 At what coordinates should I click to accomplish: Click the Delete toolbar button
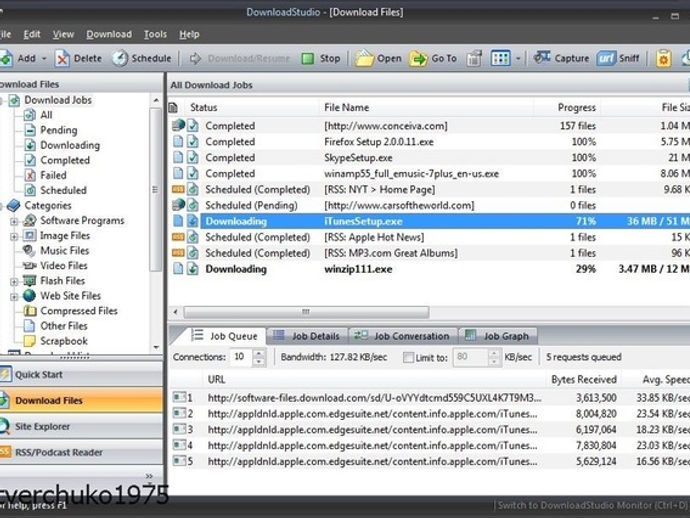(78, 58)
